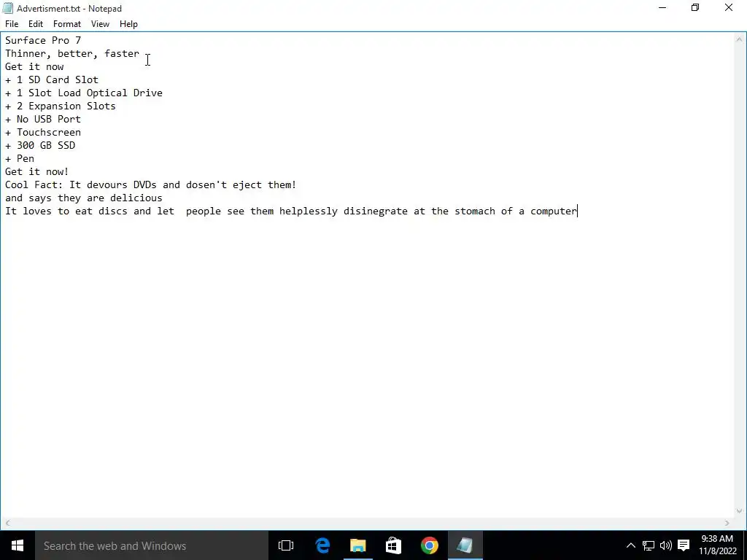Click the line '+ No USB Port'
Viewport: 747px width, 560px height.
point(43,119)
